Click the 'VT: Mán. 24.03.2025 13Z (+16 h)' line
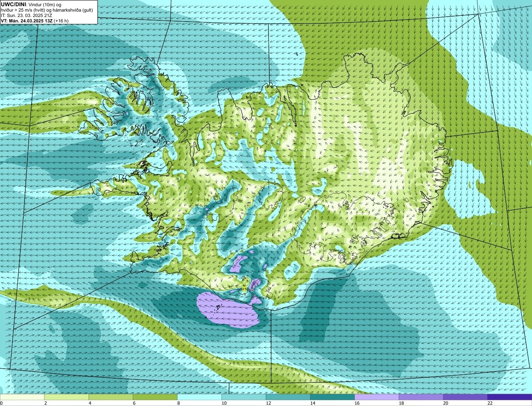532x406 pixels. click(x=35, y=20)
